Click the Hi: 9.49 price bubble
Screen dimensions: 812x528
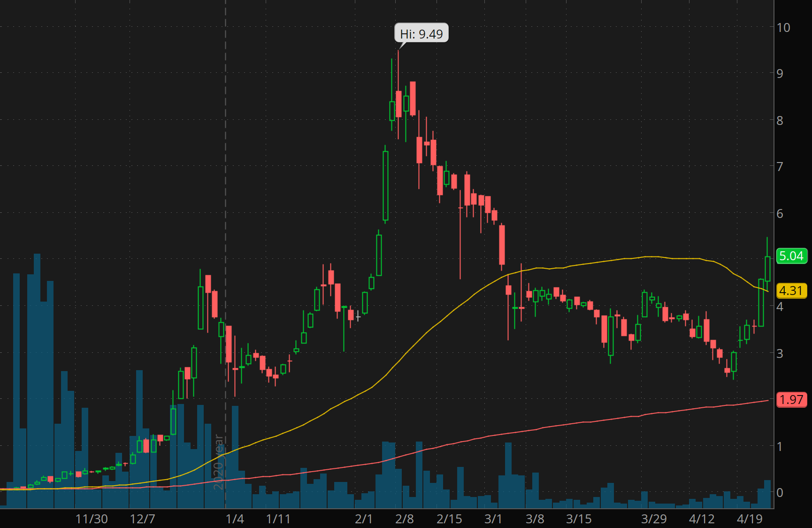(421, 34)
